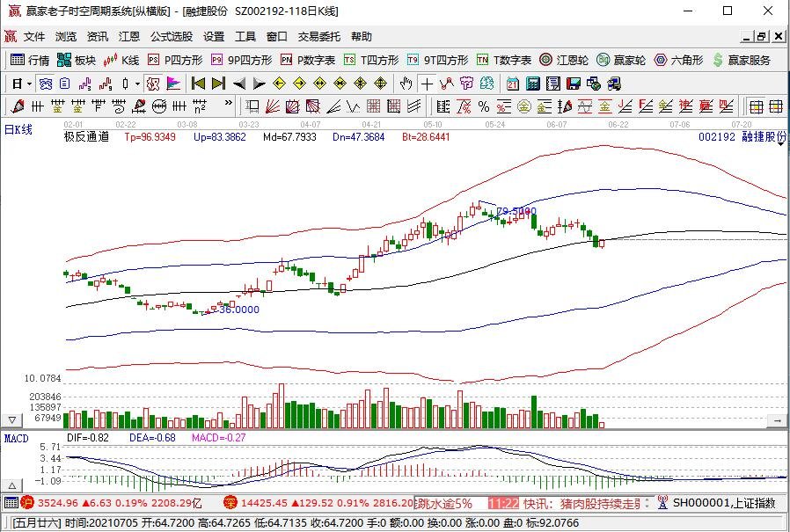Open the T四方形 tool
Screen dimensions: 790x532
tap(371, 60)
